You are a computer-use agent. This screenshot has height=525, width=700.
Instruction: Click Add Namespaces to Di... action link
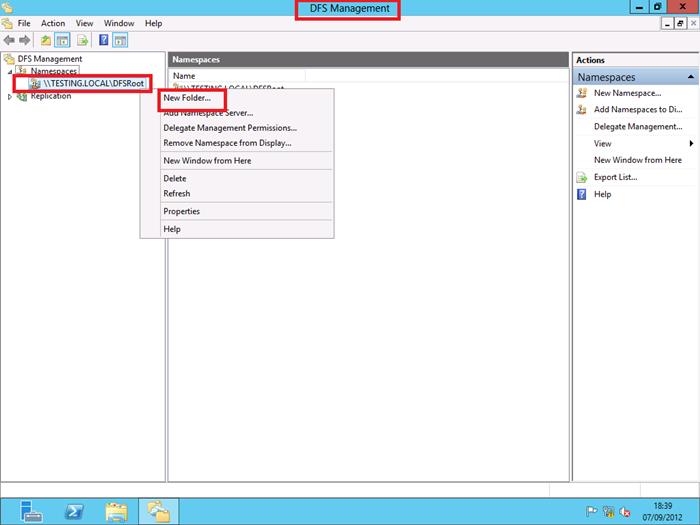click(638, 109)
